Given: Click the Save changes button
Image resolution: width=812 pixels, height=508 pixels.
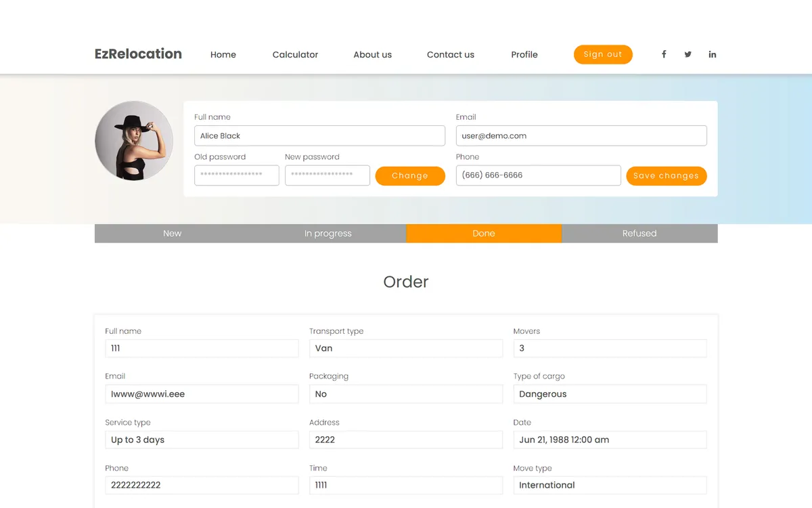Looking at the screenshot, I should (x=667, y=175).
